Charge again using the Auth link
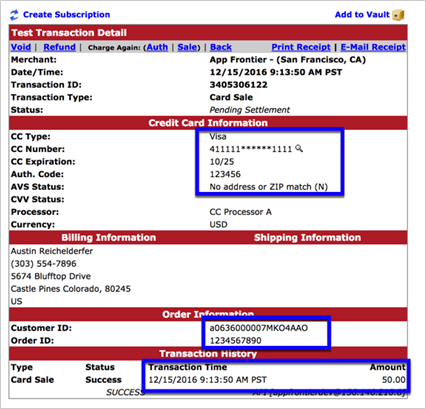The image size is (426, 409). (x=157, y=47)
